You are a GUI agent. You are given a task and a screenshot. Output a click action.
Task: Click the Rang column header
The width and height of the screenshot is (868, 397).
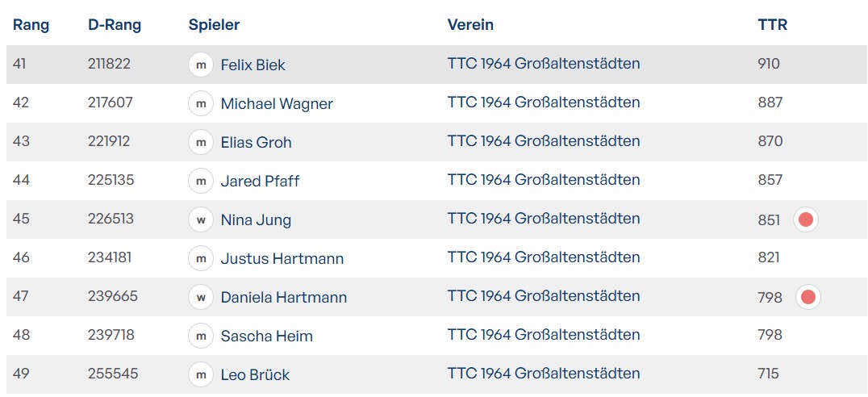tap(31, 24)
